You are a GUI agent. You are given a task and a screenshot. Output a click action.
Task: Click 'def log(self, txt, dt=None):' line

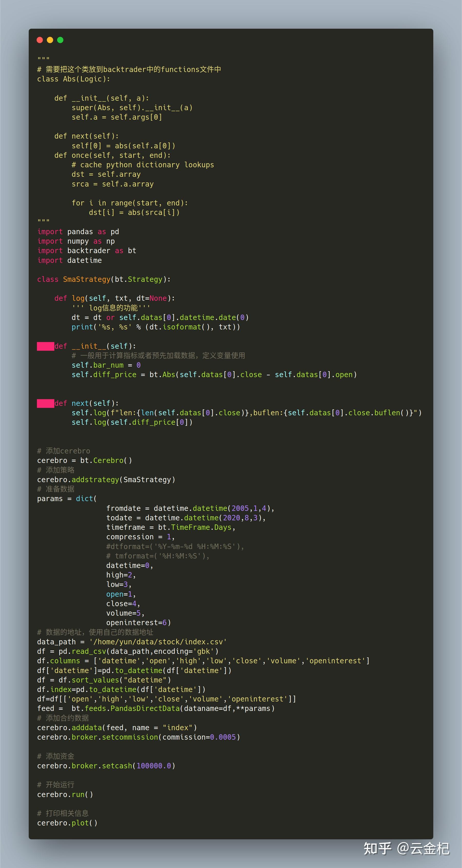(115, 298)
